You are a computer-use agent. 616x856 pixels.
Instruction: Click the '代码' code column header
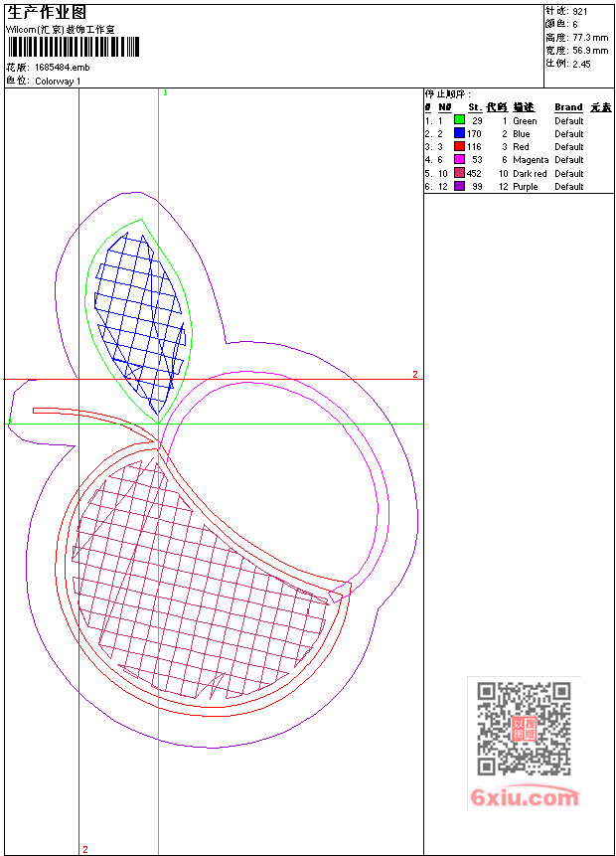[497, 107]
